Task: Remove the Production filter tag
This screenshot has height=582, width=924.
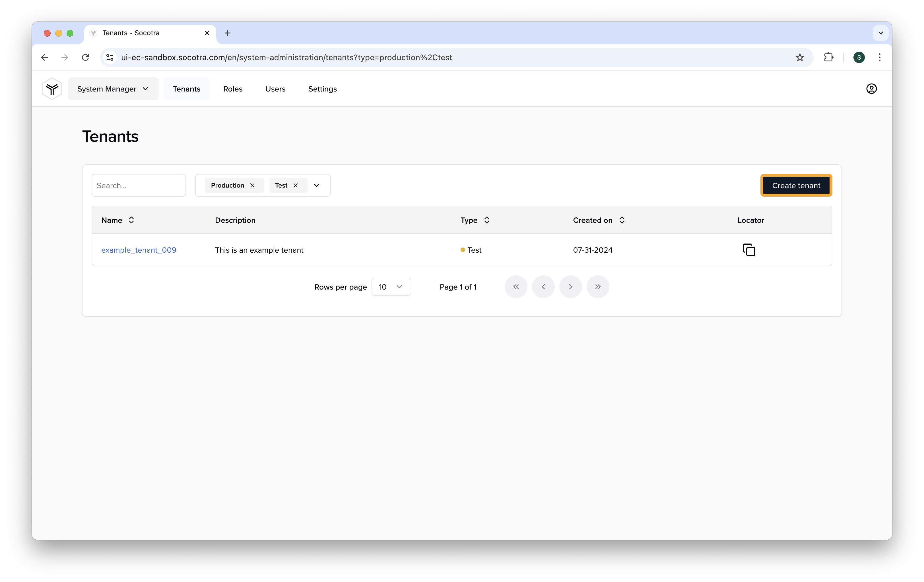Action: click(x=253, y=185)
